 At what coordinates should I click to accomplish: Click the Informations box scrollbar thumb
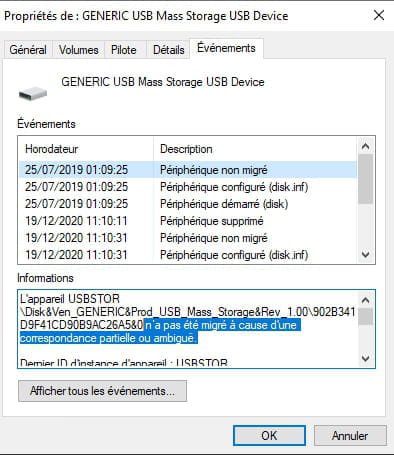(366, 317)
